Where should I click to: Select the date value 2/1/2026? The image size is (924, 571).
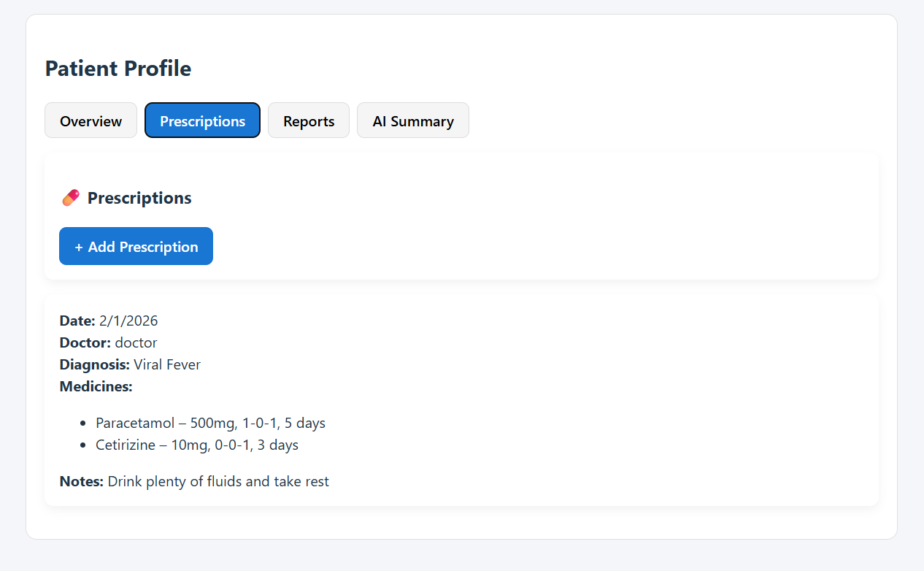[128, 321]
